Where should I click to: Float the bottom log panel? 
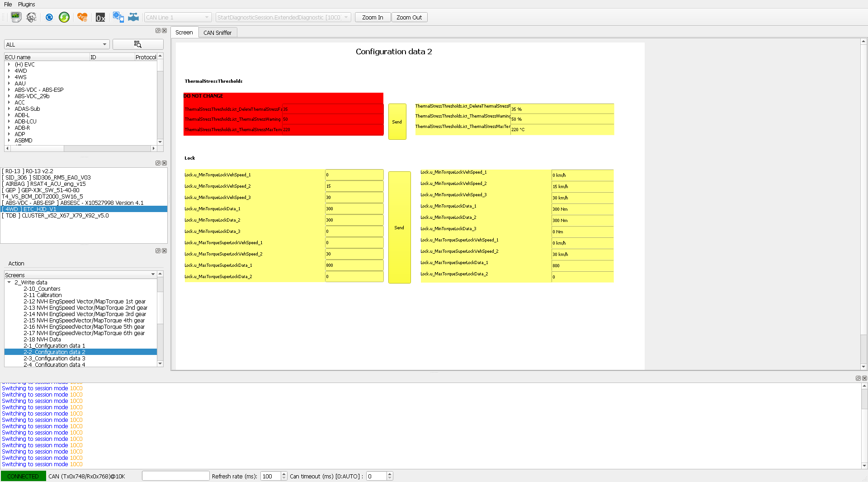[858, 378]
